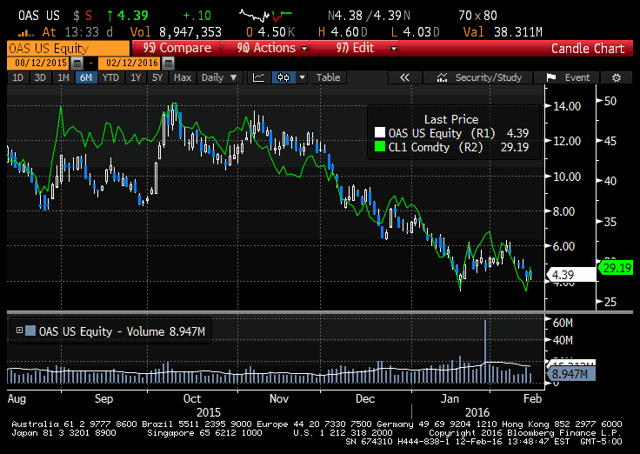Click the Val 38.311M value
The width and height of the screenshot is (640, 454).
click(503, 32)
